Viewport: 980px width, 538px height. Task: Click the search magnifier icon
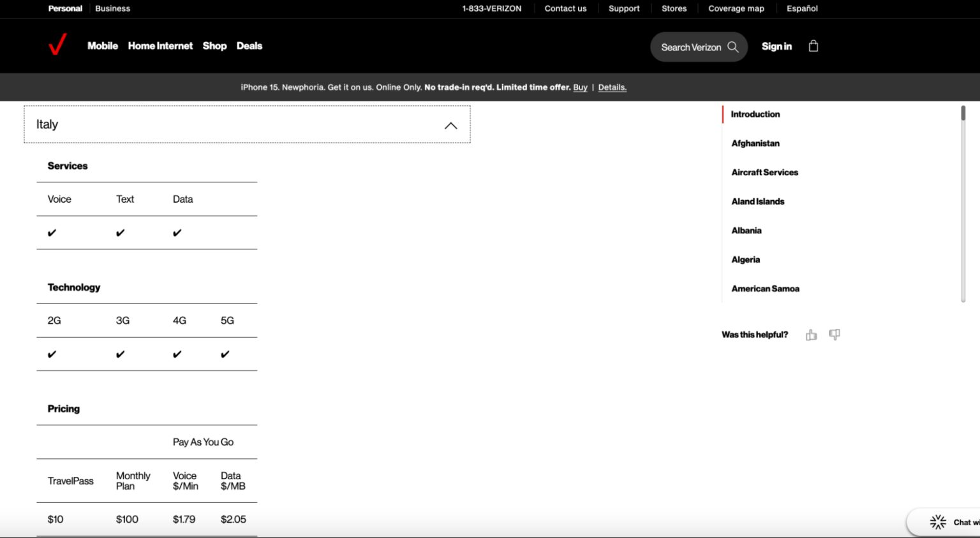point(732,47)
